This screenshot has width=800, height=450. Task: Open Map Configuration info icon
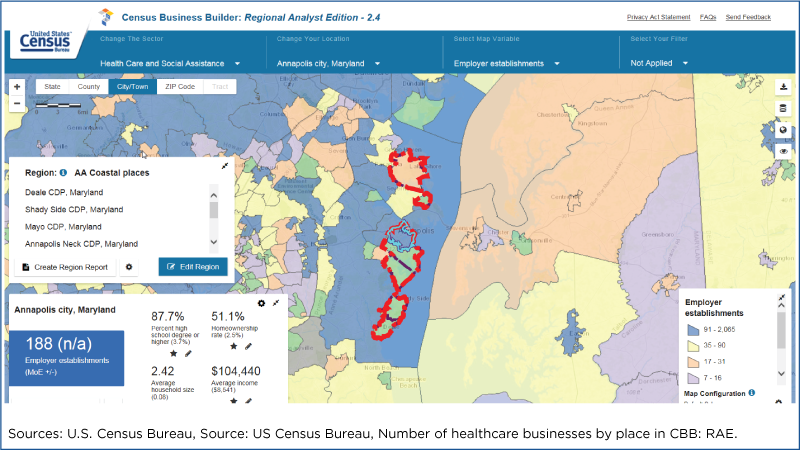(x=752, y=393)
